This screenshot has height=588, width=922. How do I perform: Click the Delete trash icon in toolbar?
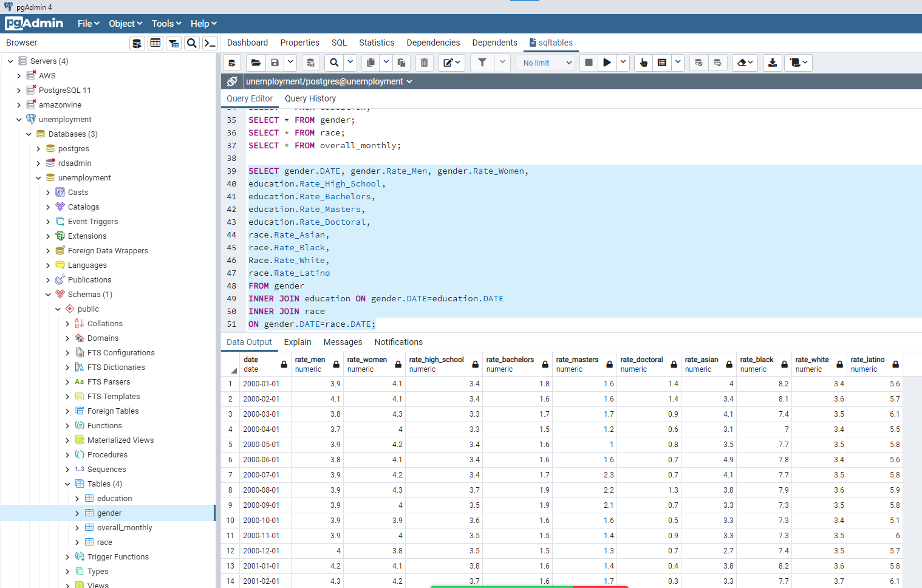(425, 63)
